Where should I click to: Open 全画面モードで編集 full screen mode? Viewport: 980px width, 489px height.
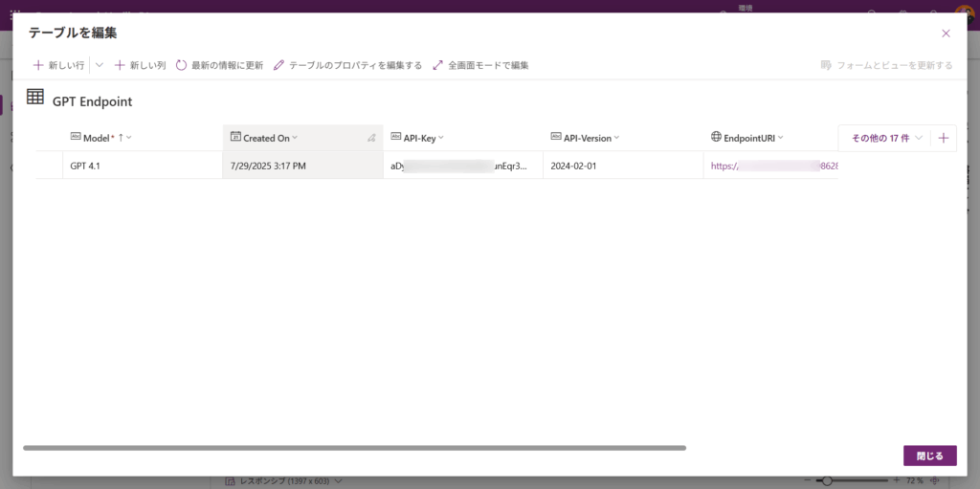pyautogui.click(x=480, y=65)
